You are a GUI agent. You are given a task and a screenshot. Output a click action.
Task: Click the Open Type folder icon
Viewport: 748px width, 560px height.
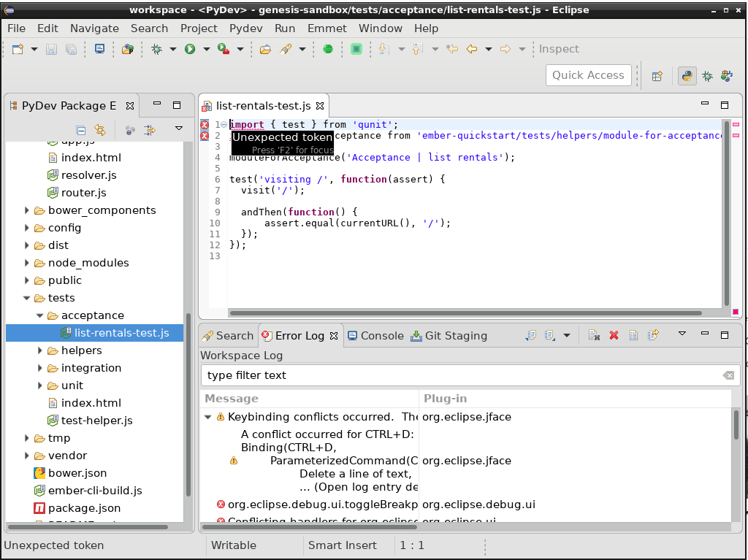[265, 49]
